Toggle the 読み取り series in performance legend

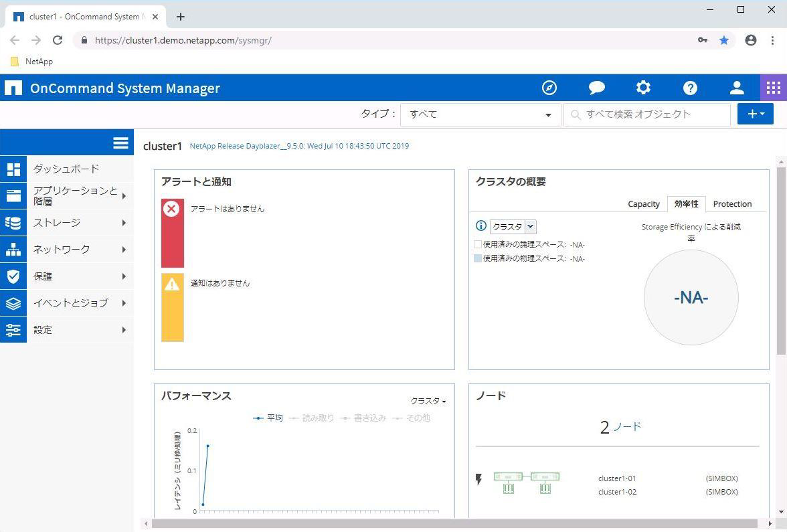coord(312,418)
